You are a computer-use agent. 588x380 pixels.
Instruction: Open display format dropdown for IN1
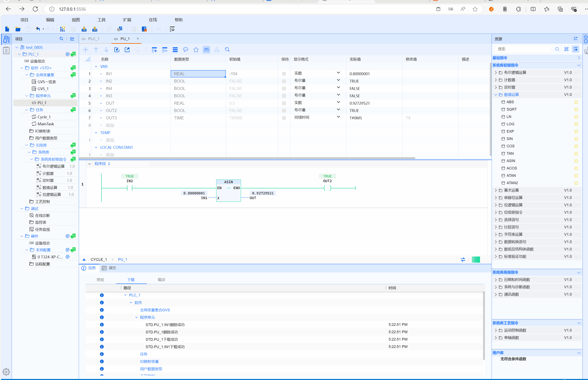point(338,73)
